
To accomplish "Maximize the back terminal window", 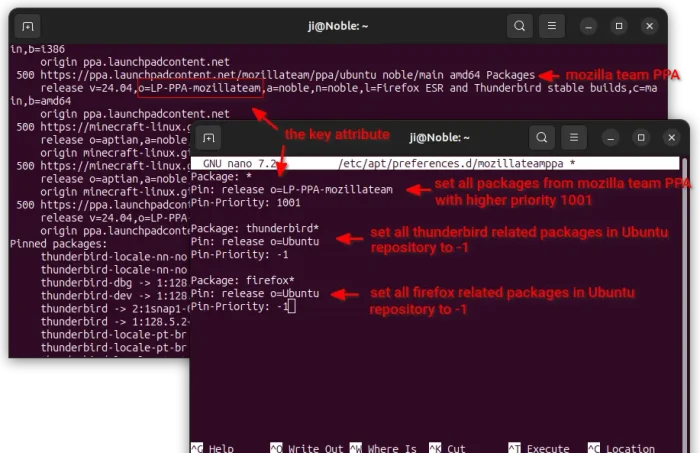I will point(619,26).
